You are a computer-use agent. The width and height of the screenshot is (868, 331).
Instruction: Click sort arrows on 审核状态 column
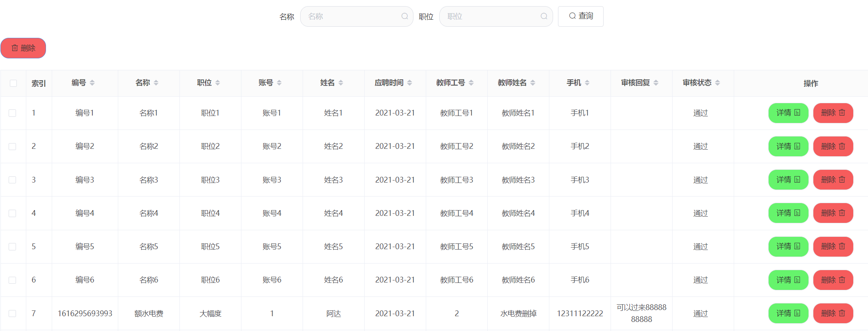717,83
